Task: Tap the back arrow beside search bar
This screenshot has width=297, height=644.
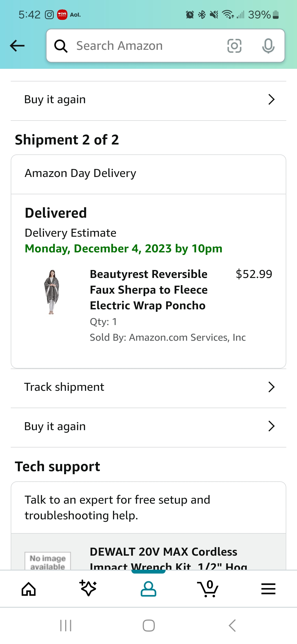Action: coord(17,46)
